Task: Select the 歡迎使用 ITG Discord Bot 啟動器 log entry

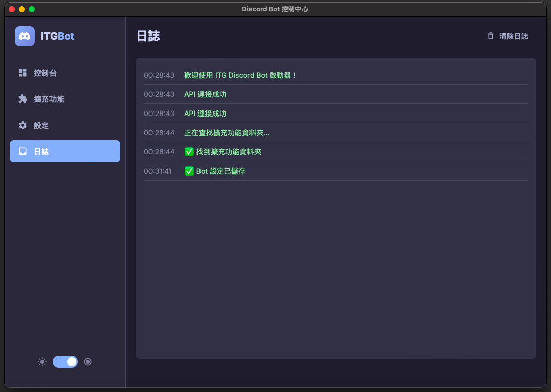Action: pos(240,75)
